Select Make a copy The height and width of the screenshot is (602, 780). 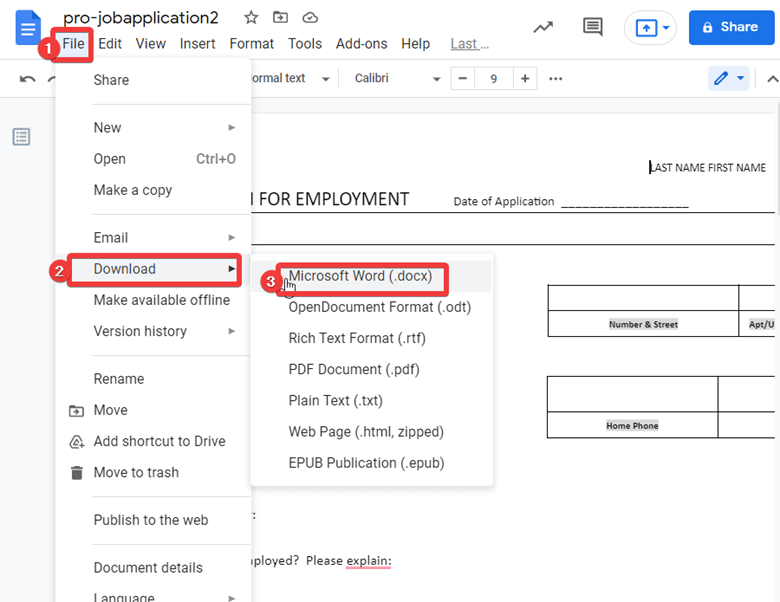point(153,190)
